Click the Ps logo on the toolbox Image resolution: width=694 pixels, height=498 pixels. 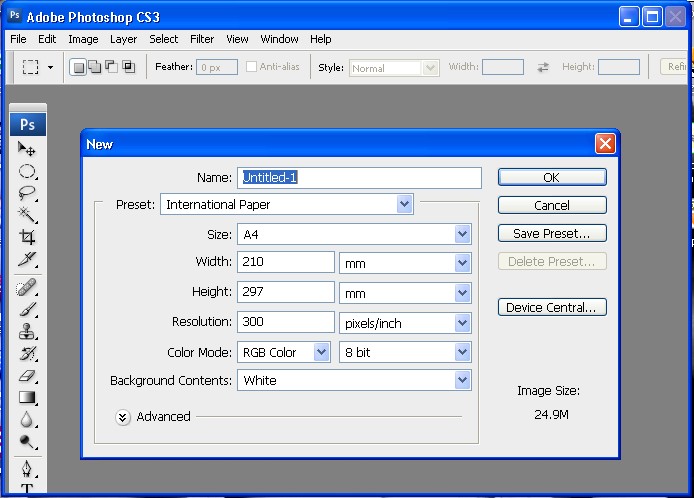27,124
